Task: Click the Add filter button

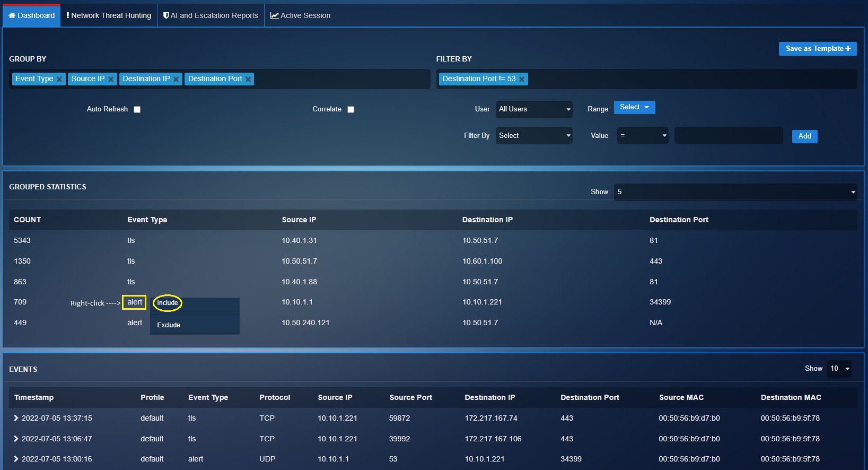Action: click(x=804, y=136)
